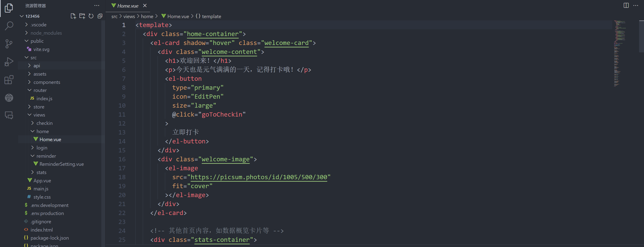
Task: Open the Run and Debug view
Action: tap(9, 62)
